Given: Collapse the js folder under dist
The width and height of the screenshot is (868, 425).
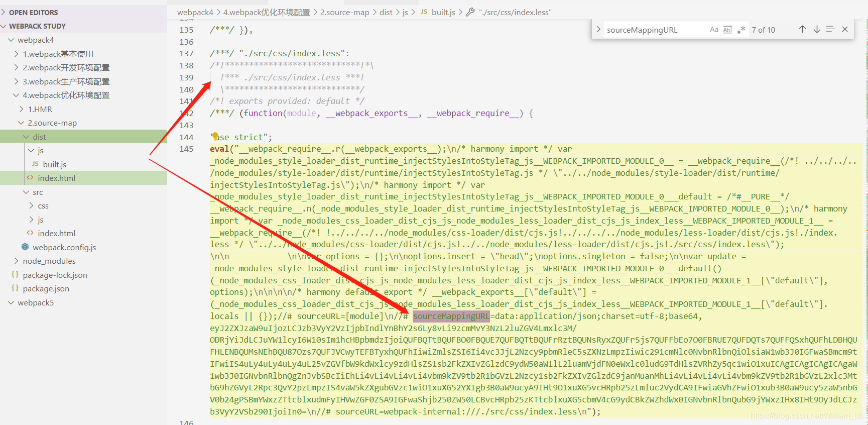Looking at the screenshot, I should [x=31, y=150].
